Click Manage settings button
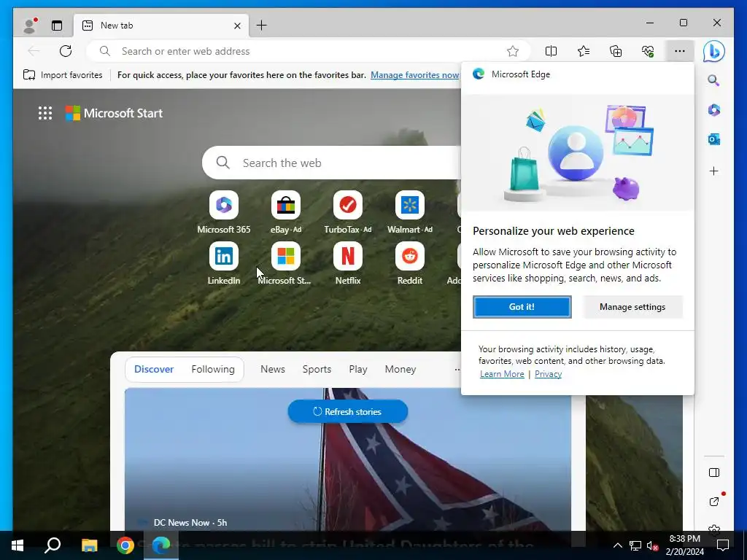Image resolution: width=747 pixels, height=560 pixels. click(x=632, y=307)
